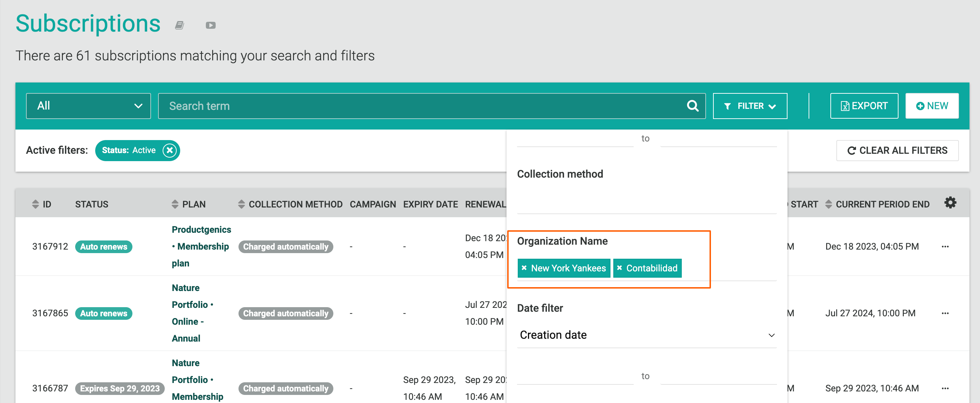Open the Creation date dropdown

pos(646,335)
